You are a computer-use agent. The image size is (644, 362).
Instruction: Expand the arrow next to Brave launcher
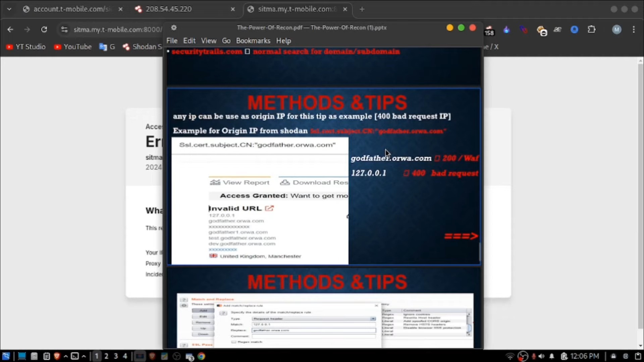click(65, 356)
